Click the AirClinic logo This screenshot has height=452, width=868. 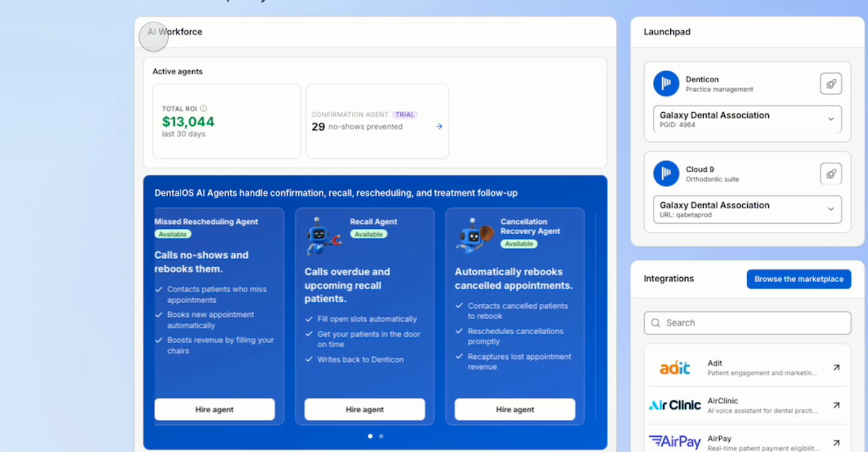tap(675, 405)
